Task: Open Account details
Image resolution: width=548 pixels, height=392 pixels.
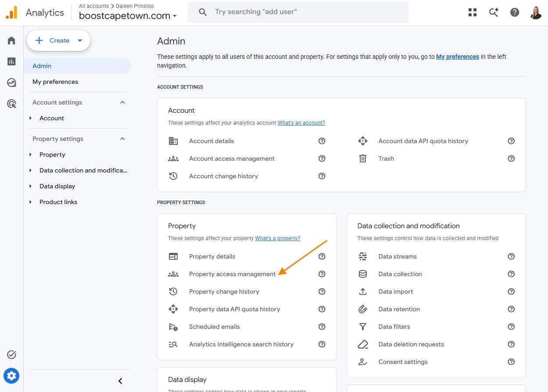Action: [x=211, y=141]
